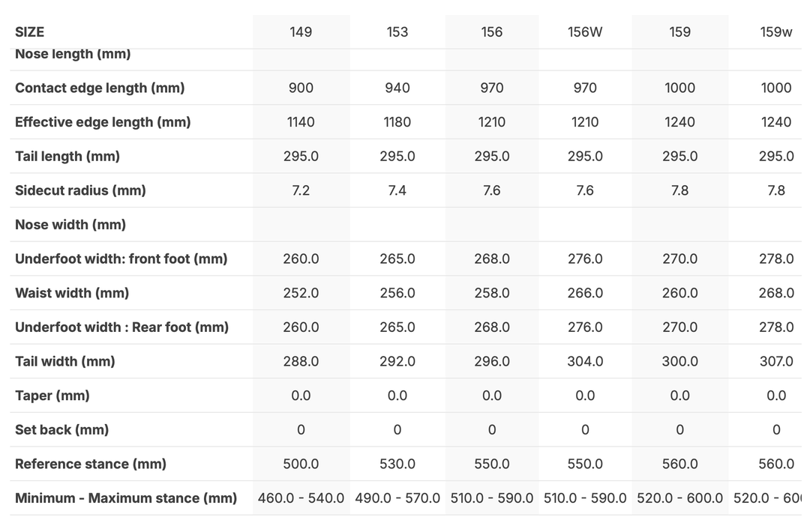Viewport: 810px width, 532px height.
Task: Click the Contact edge length row label
Action: (100, 88)
